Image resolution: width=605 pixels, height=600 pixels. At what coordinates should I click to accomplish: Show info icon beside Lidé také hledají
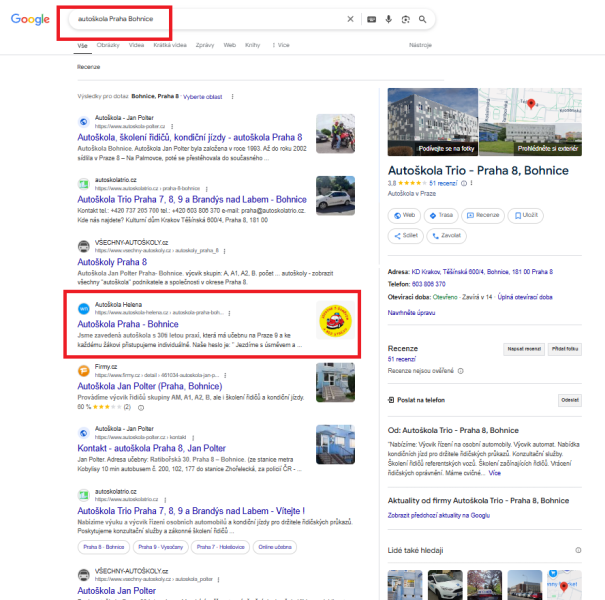click(x=578, y=550)
